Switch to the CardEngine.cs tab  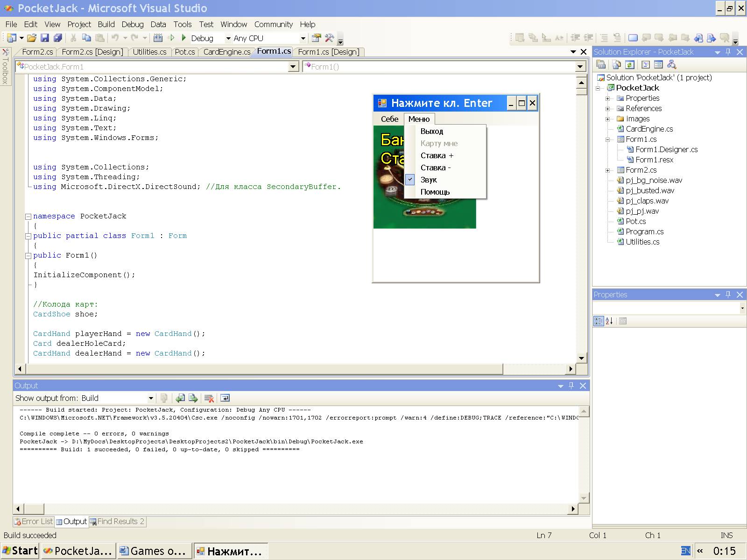coord(226,52)
